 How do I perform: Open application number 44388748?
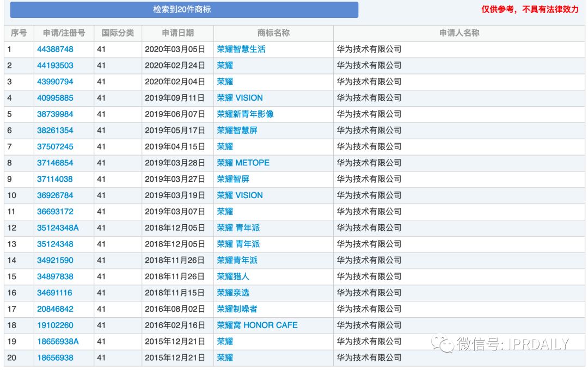tap(55, 49)
